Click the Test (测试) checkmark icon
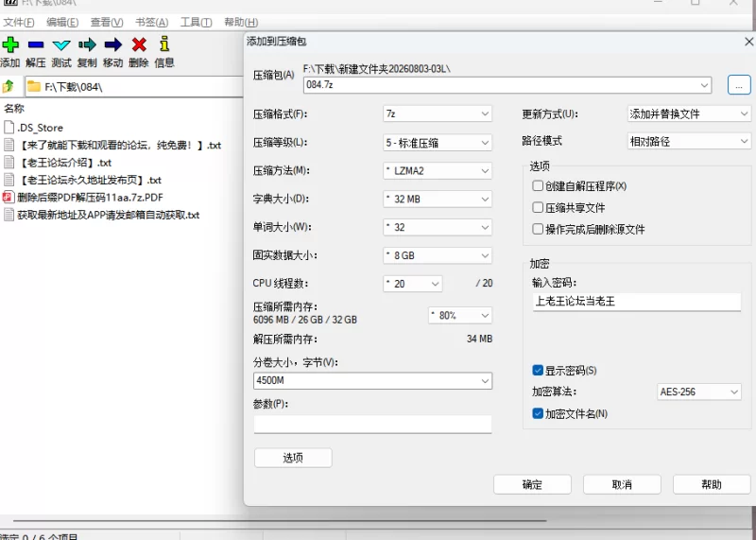Image resolution: width=756 pixels, height=540 pixels. click(x=61, y=45)
